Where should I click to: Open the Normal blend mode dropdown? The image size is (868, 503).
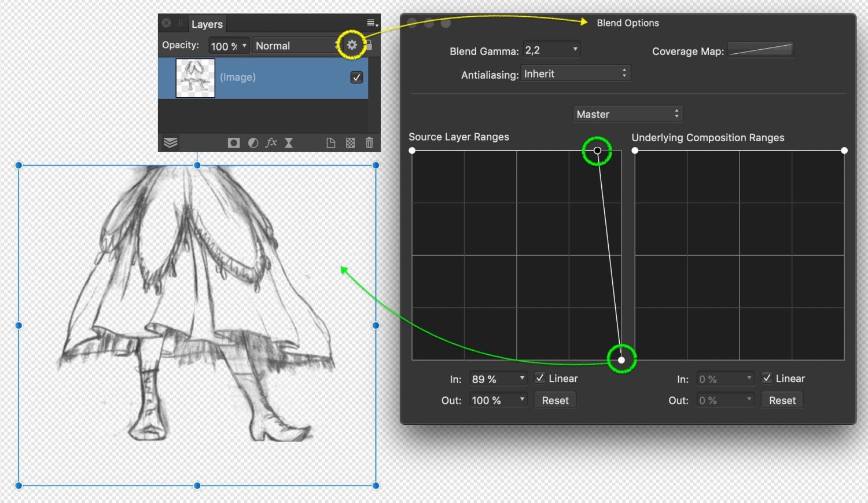(x=295, y=46)
